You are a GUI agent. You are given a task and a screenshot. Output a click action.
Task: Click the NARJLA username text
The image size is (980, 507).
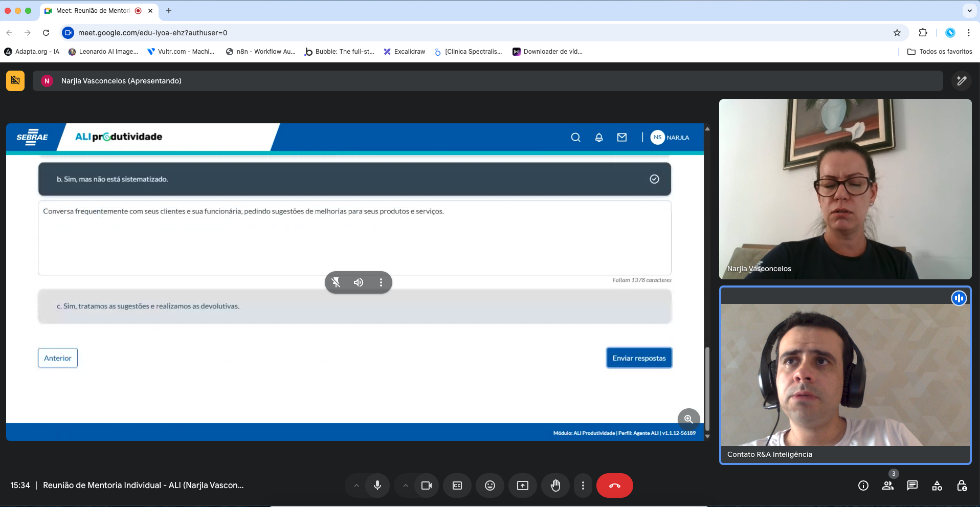(x=678, y=138)
